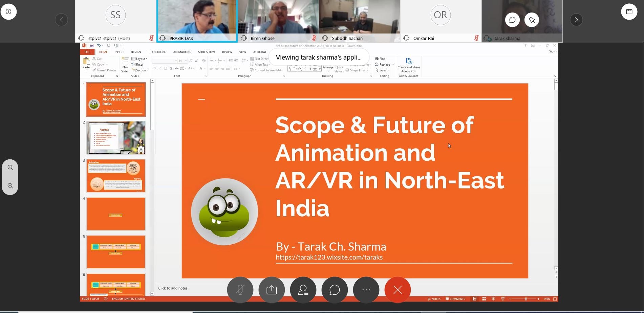Select slide 2 Agenda thumbnail
This screenshot has height=313, width=644.
coord(116,138)
